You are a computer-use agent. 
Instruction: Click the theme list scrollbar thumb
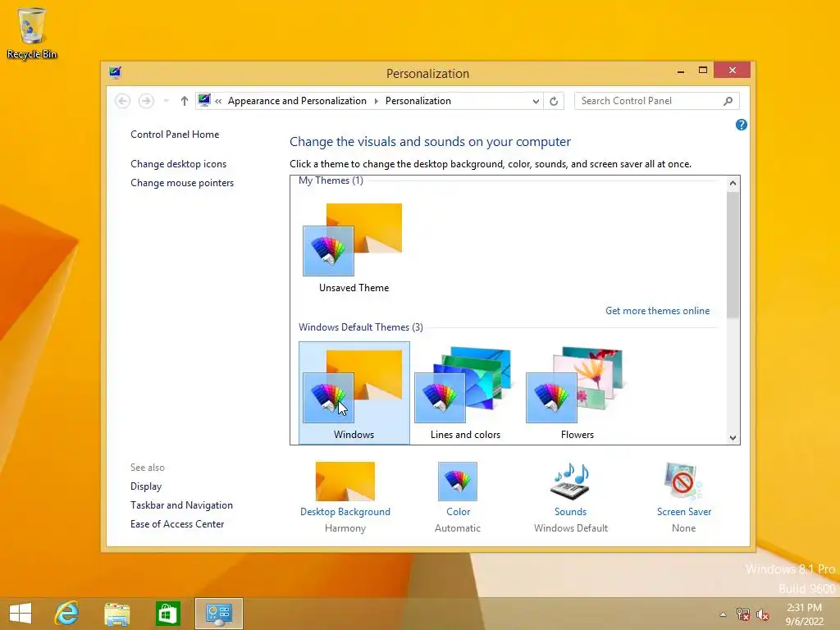pos(733,255)
